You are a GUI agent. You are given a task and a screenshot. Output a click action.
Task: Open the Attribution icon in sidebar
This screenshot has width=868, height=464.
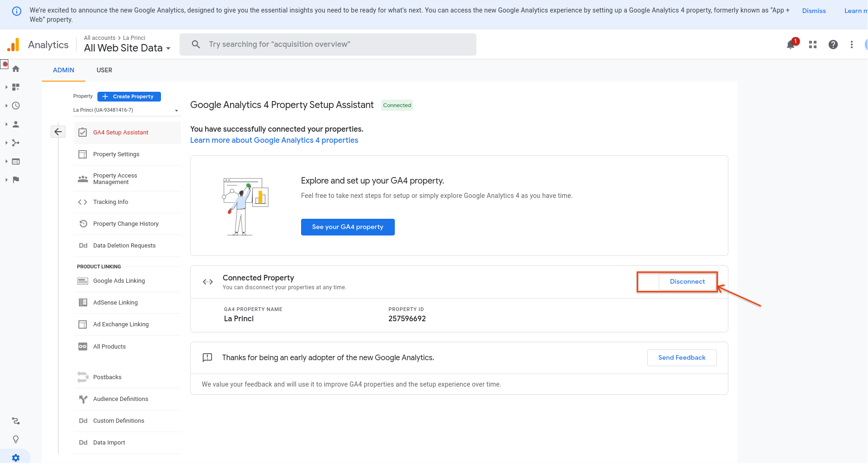(x=16, y=421)
